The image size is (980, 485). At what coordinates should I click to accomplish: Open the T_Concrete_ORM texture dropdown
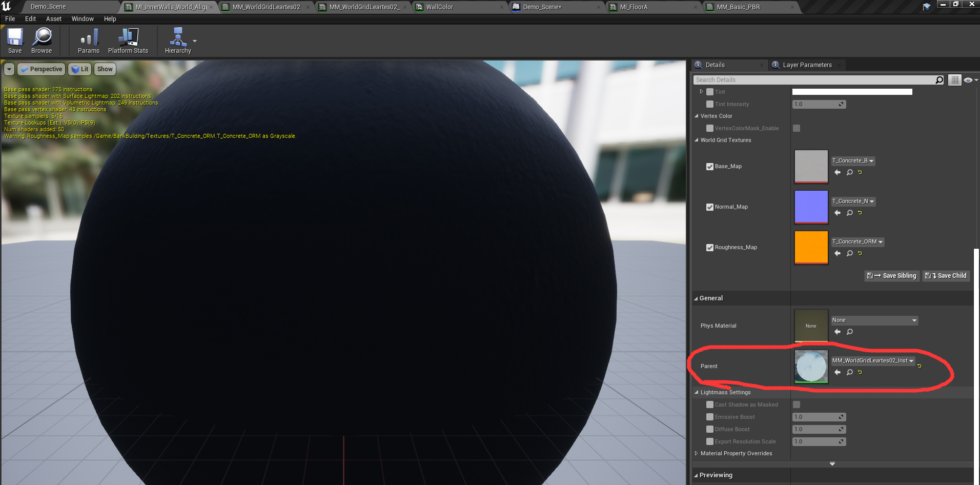click(857, 242)
